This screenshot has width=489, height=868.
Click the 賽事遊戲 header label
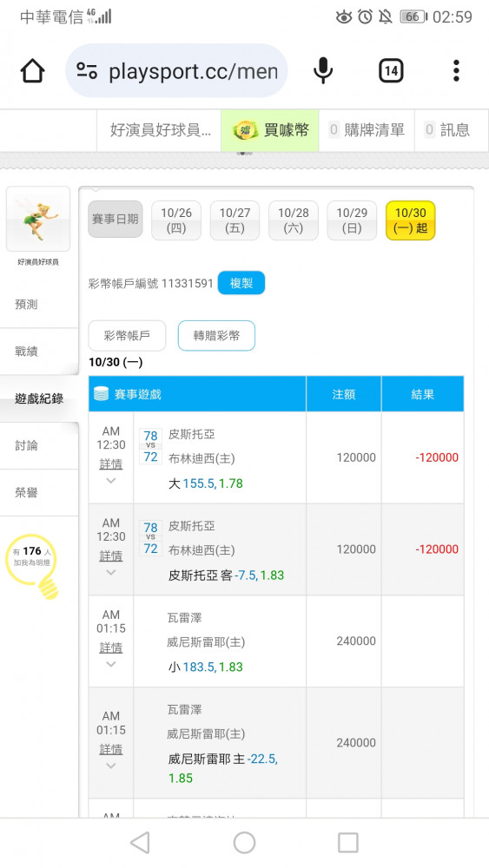[137, 394]
